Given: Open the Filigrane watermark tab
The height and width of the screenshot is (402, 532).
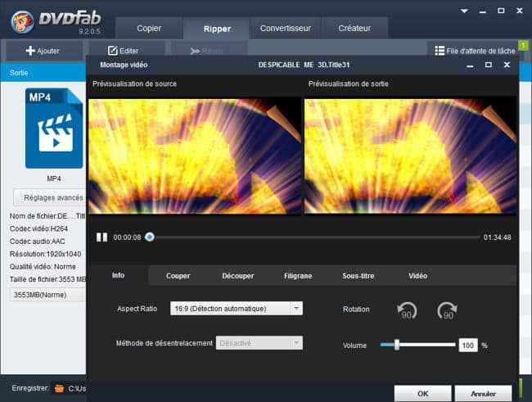Looking at the screenshot, I should pyautogui.click(x=298, y=276).
